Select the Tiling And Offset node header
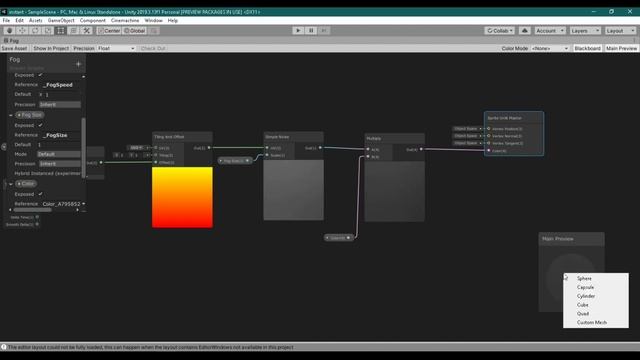The image size is (640, 360). click(182, 137)
